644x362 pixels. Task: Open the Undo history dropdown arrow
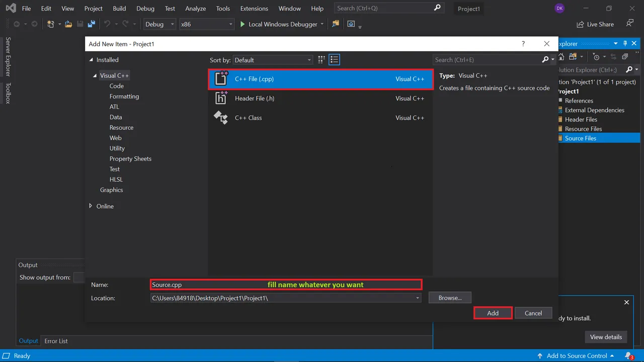coord(116,24)
